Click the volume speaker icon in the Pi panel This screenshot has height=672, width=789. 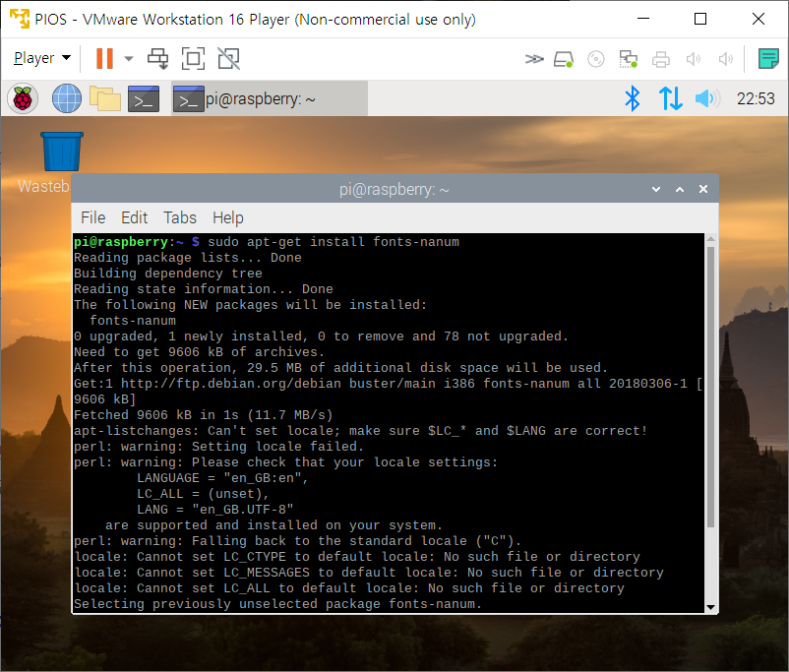[x=706, y=98]
